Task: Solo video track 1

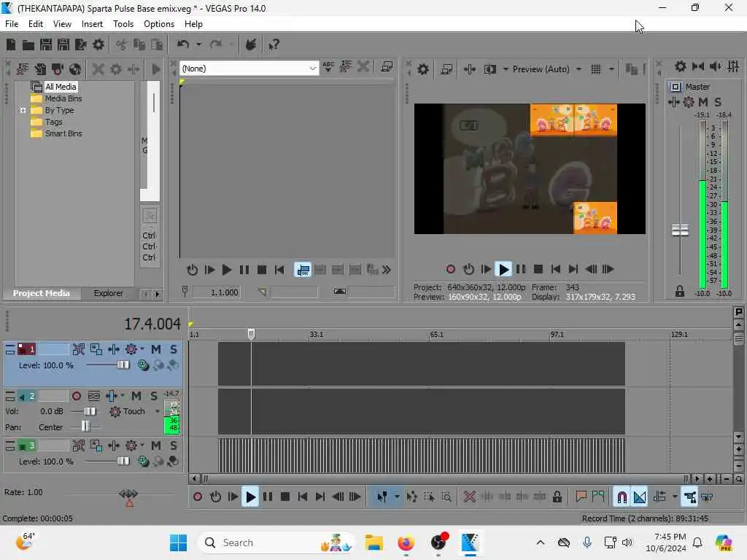Action: 174,349
